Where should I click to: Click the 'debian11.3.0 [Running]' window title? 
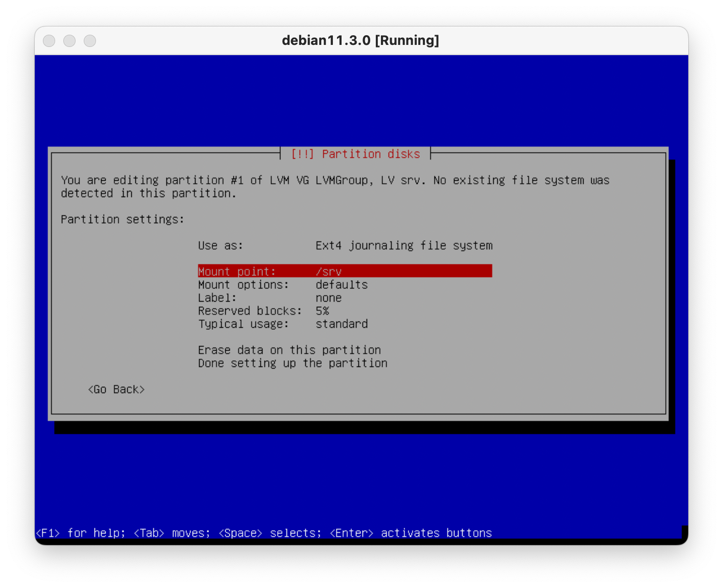pos(360,41)
